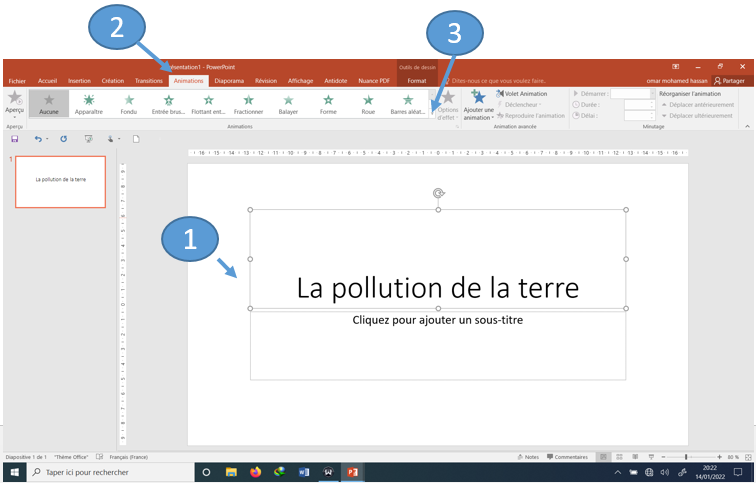Open the Ajouter une animation dropdown

click(x=479, y=105)
